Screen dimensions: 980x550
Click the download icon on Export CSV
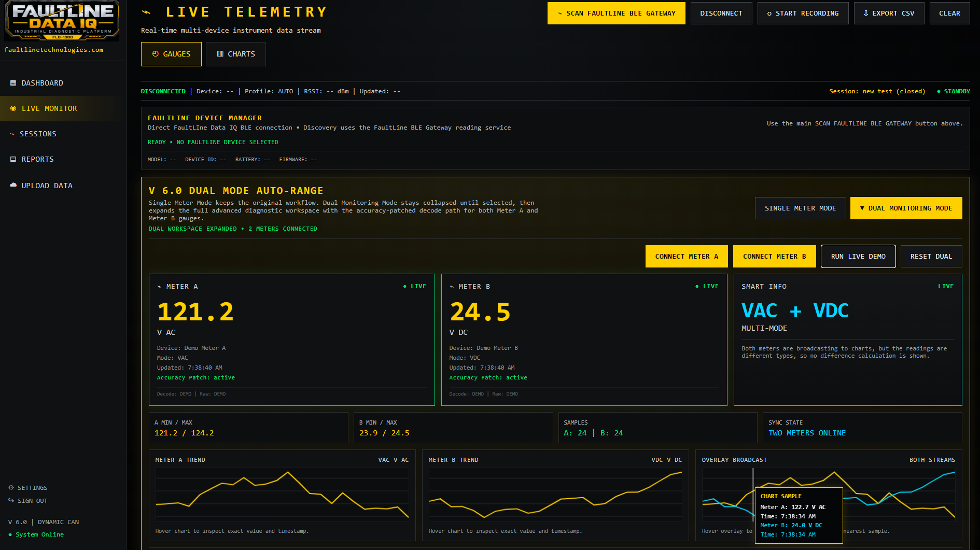coord(866,13)
